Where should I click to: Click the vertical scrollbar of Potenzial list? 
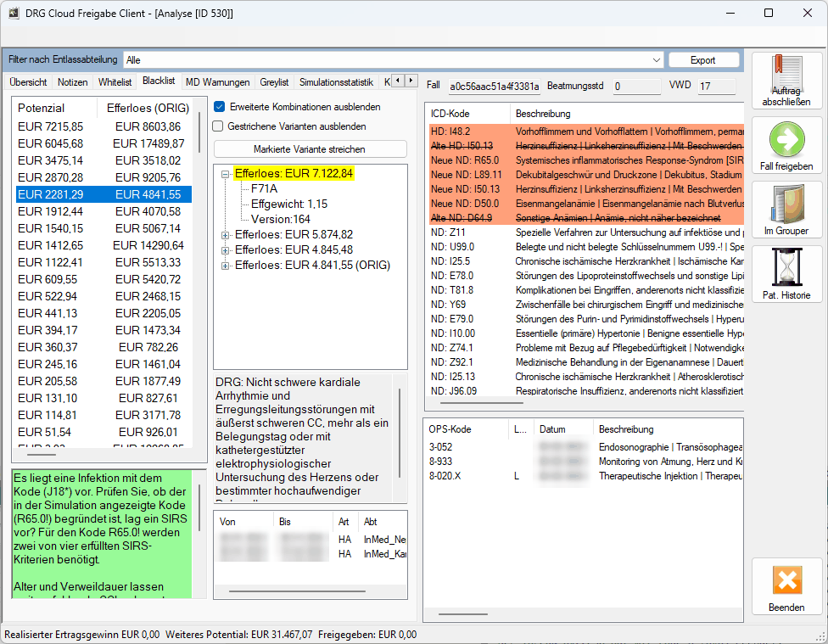[199, 132]
